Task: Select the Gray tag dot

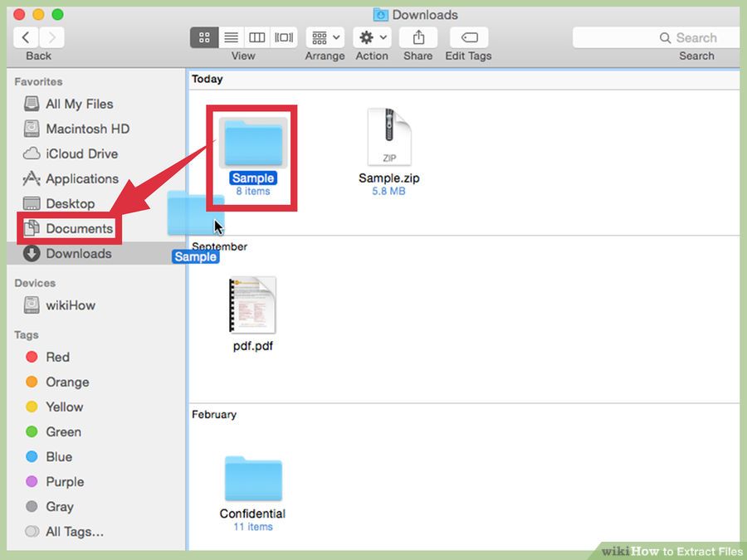Action: tap(32, 506)
